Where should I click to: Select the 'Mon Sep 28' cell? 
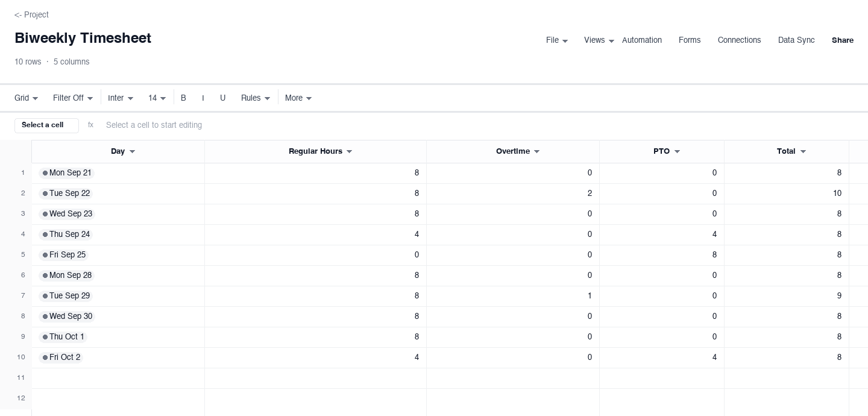click(118, 276)
